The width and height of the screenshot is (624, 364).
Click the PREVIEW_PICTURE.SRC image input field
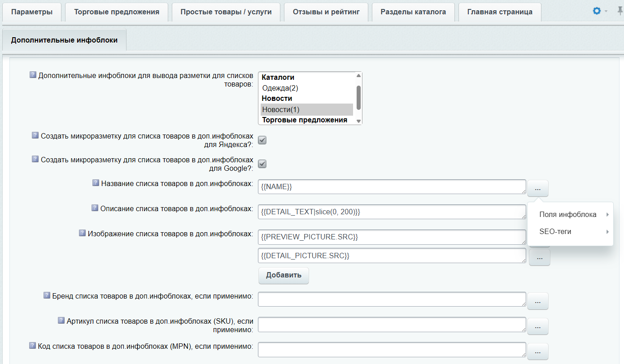392,237
